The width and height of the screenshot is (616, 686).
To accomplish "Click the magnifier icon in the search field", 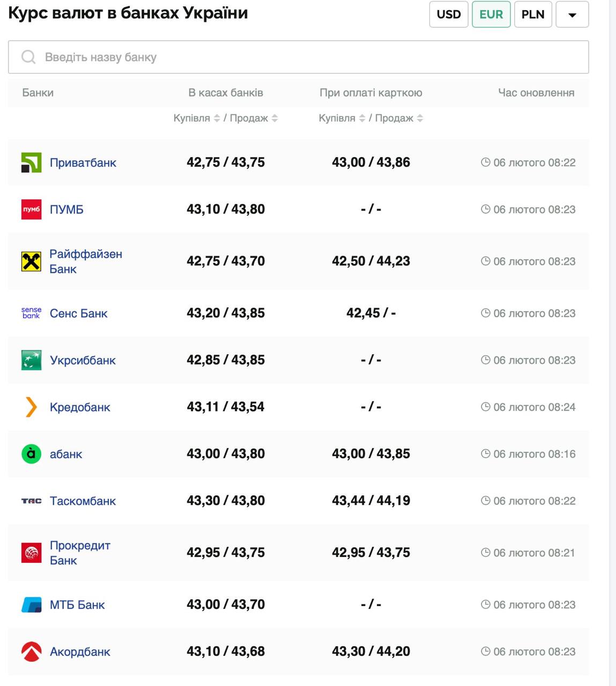I will point(28,57).
